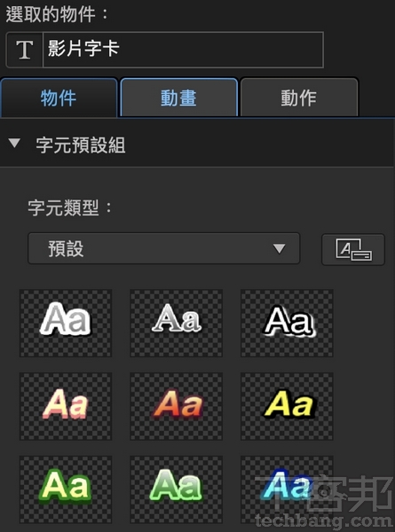
Task: Switch to the 動畫 tab
Action: coord(179,98)
